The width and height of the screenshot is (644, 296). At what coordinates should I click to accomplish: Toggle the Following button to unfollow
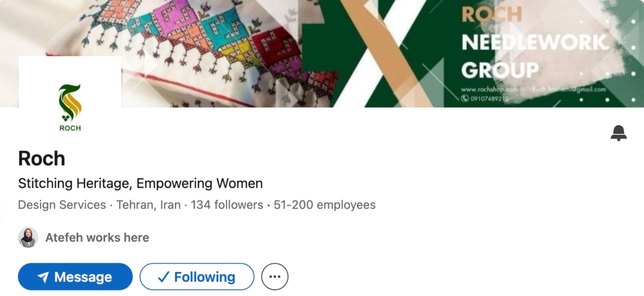pos(197,277)
